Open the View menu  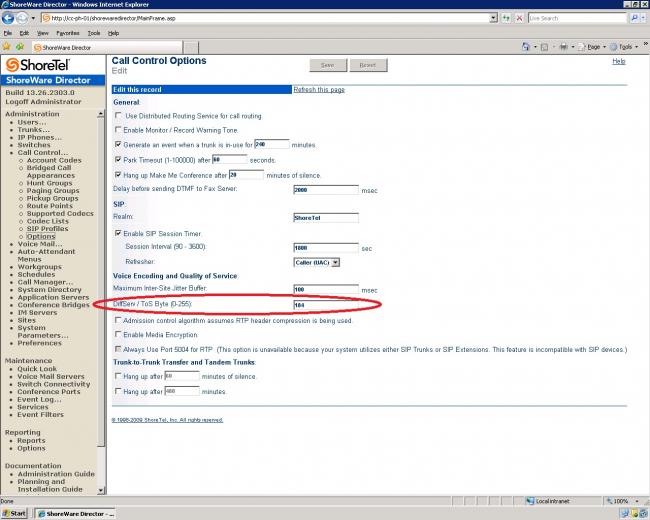42,33
